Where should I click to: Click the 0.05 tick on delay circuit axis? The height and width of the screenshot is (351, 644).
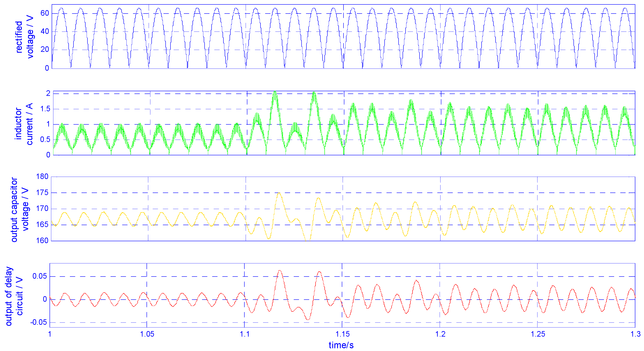pyautogui.click(x=40, y=276)
